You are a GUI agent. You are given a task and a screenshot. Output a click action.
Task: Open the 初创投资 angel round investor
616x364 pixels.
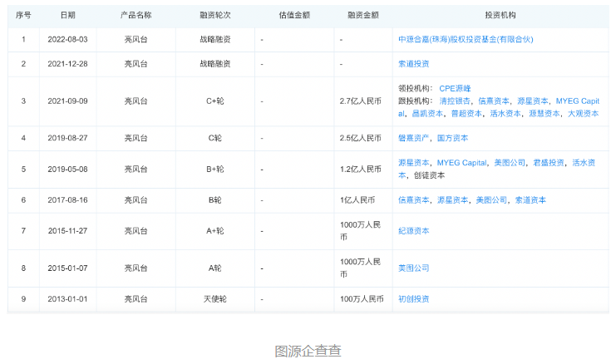tap(413, 298)
